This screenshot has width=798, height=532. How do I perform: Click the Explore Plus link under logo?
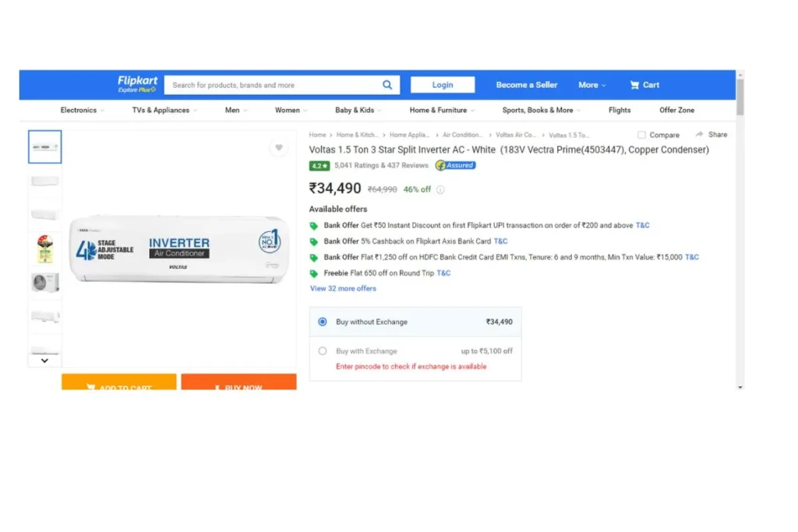point(137,90)
